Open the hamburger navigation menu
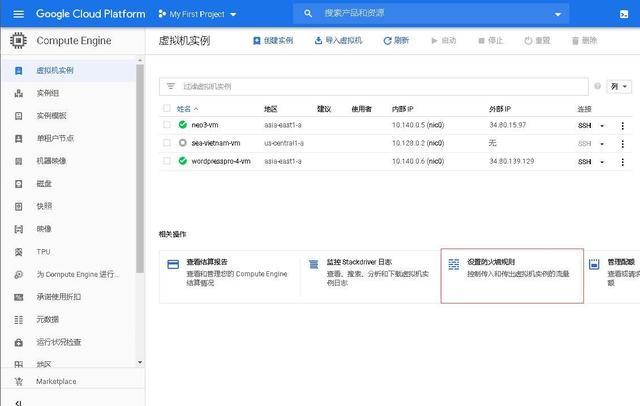Screen dimensions: 640x406 [x=18, y=14]
